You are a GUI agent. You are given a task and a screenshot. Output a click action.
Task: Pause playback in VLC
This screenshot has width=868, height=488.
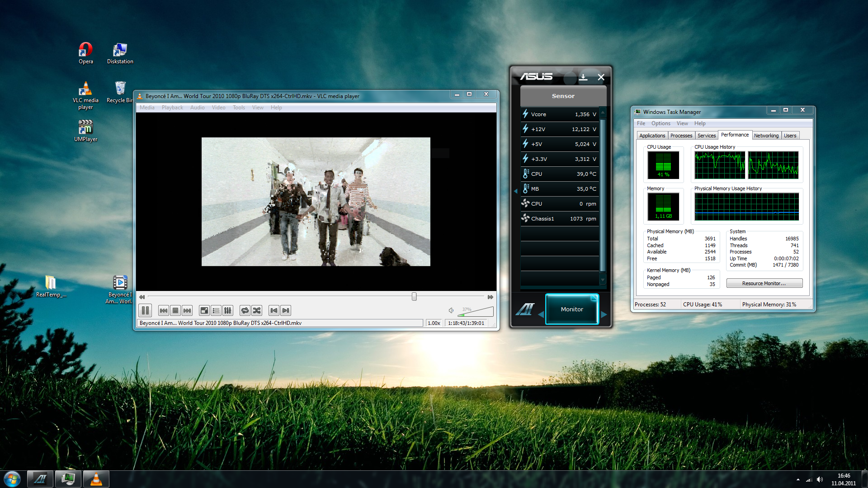click(x=145, y=310)
